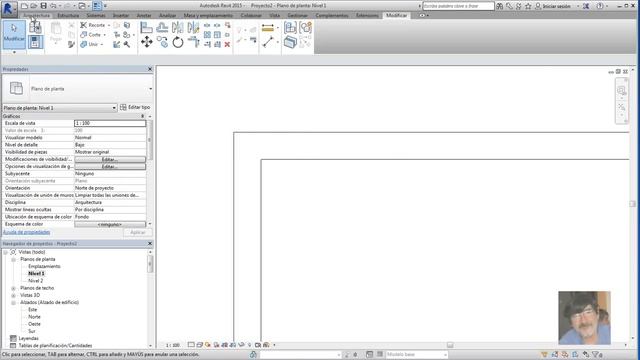Screen dimensions: 640x360
Task: Click the Type Properties icon above Properties button
Action: pyautogui.click(x=36, y=28)
